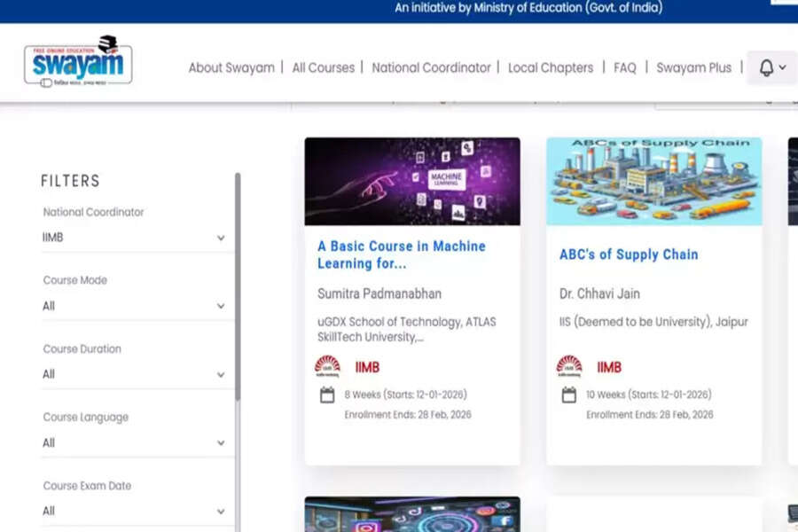This screenshot has height=532, width=798.
Task: Open ABC's of Supply Chain course title
Action: (629, 254)
